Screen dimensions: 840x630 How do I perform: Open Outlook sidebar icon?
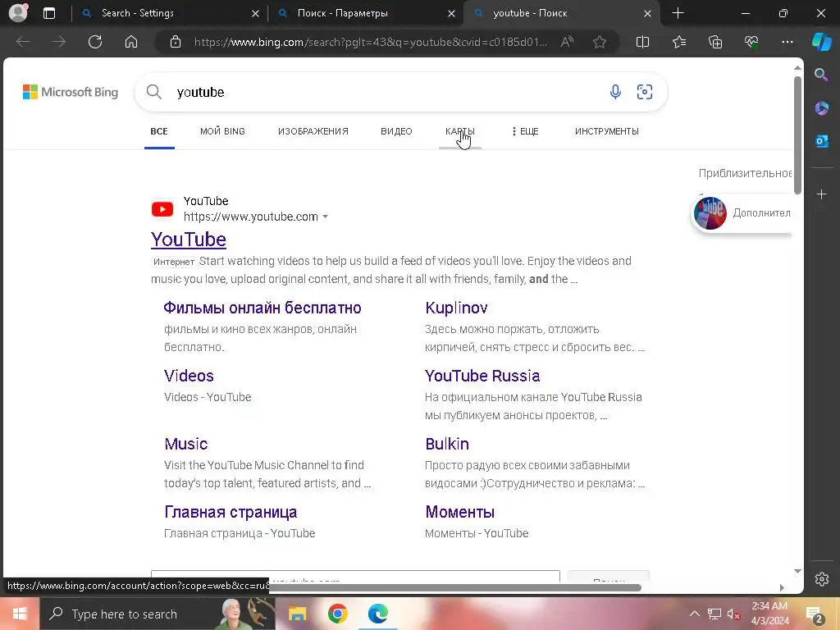click(x=821, y=141)
